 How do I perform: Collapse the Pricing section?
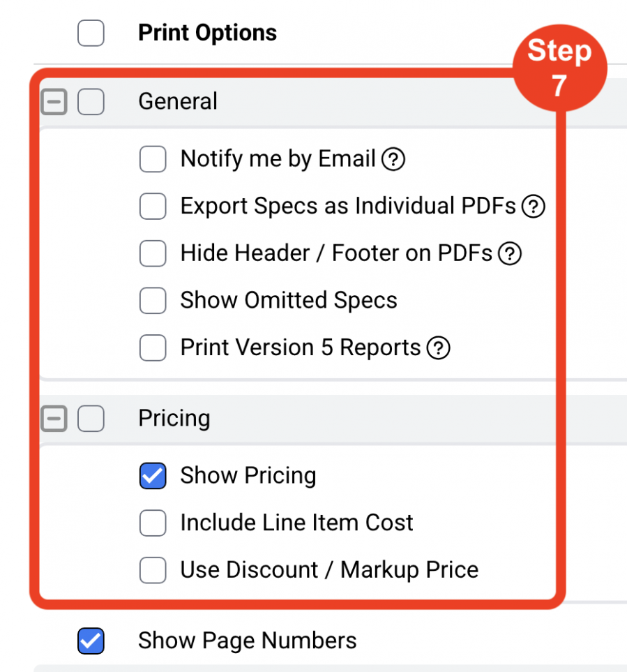point(54,419)
